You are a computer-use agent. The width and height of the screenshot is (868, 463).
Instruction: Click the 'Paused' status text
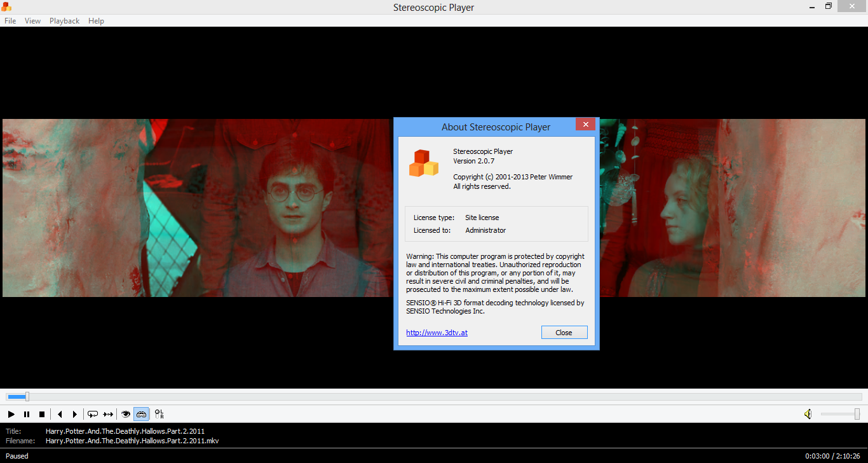(x=17, y=456)
